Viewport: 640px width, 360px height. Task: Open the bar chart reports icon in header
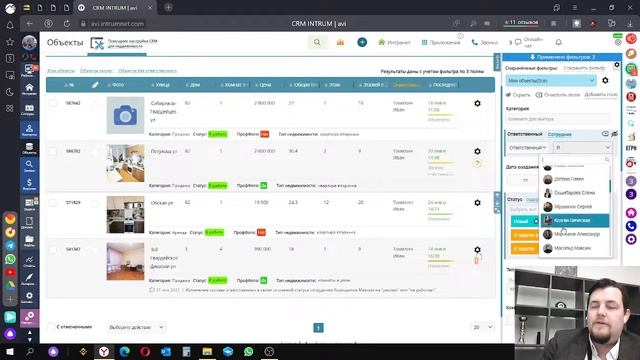340,42
